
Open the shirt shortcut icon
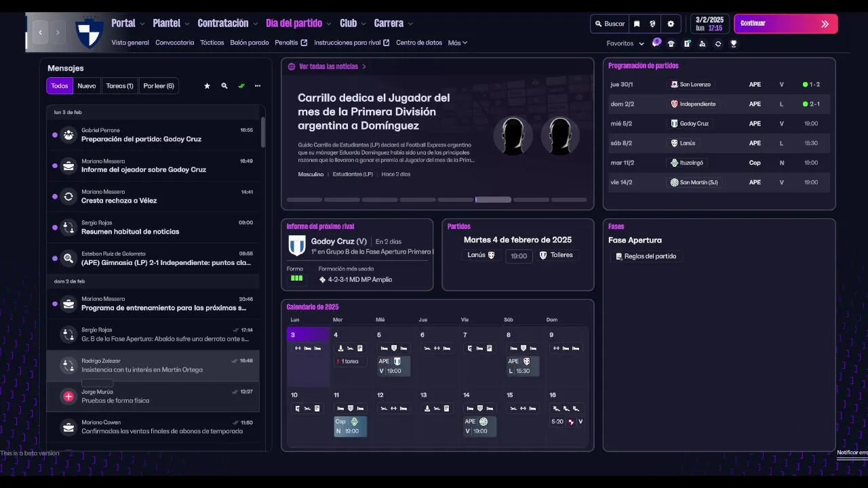point(671,43)
